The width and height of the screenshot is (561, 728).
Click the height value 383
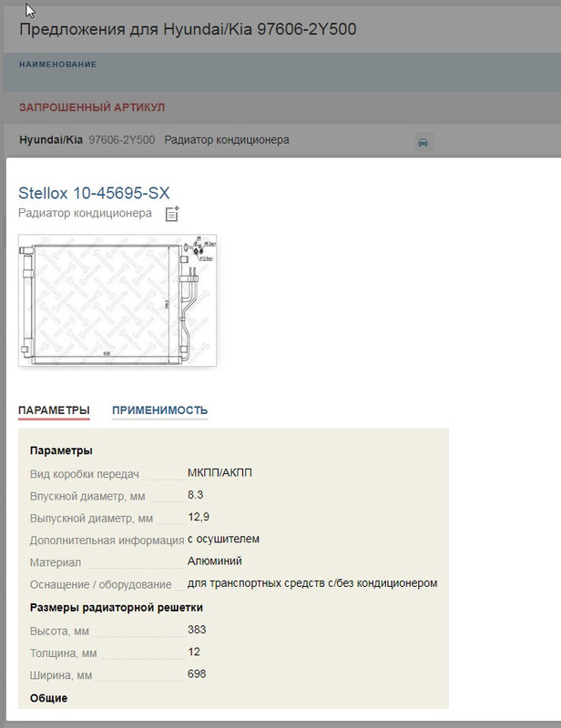[197, 630]
